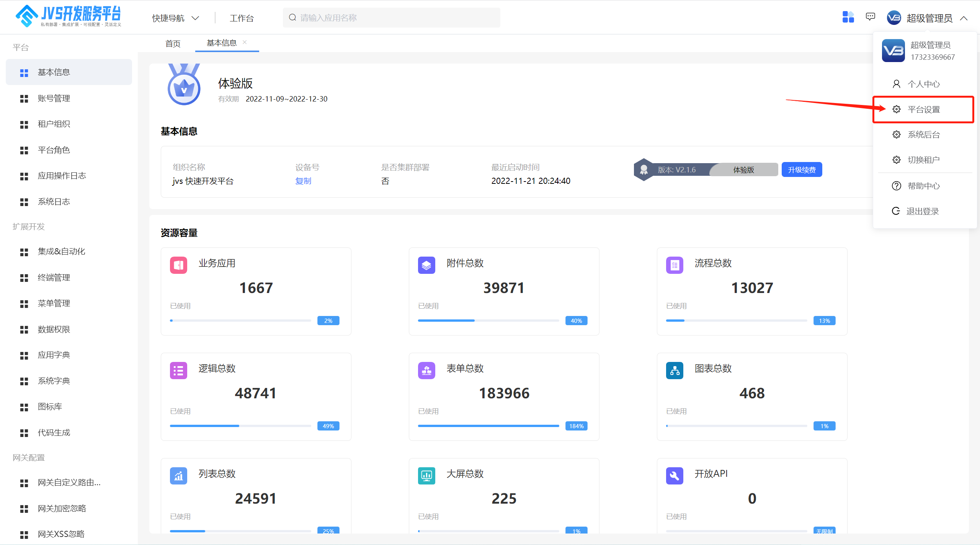This screenshot has width=980, height=545.
Task: Open 租户组织 in the sidebar
Action: 69,124
